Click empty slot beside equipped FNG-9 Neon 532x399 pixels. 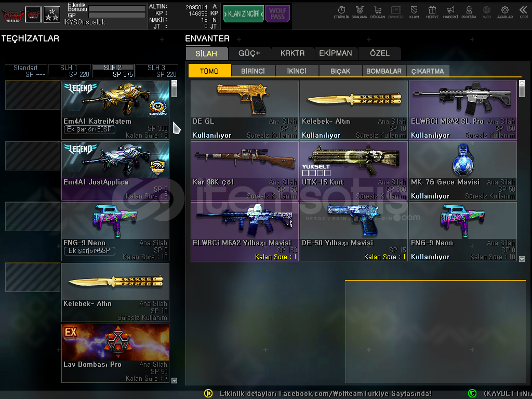pos(33,217)
